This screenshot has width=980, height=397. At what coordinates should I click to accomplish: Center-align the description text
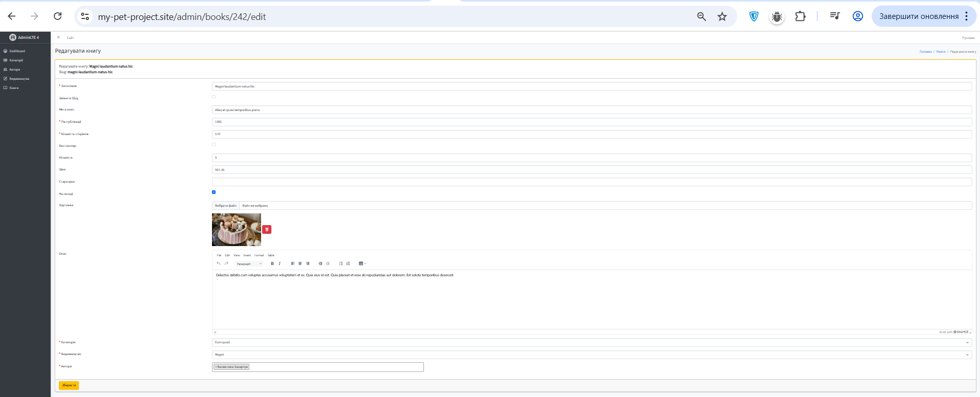click(300, 263)
